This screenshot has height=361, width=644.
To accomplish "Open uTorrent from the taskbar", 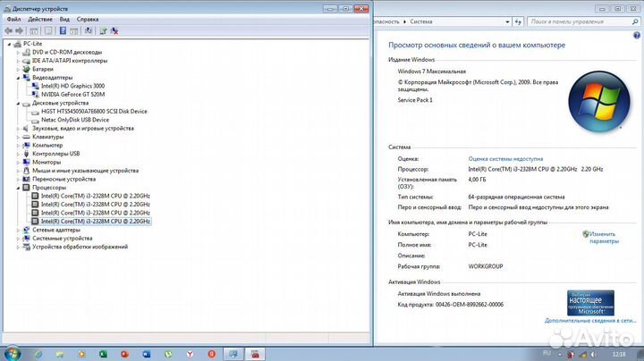I will click(x=168, y=354).
